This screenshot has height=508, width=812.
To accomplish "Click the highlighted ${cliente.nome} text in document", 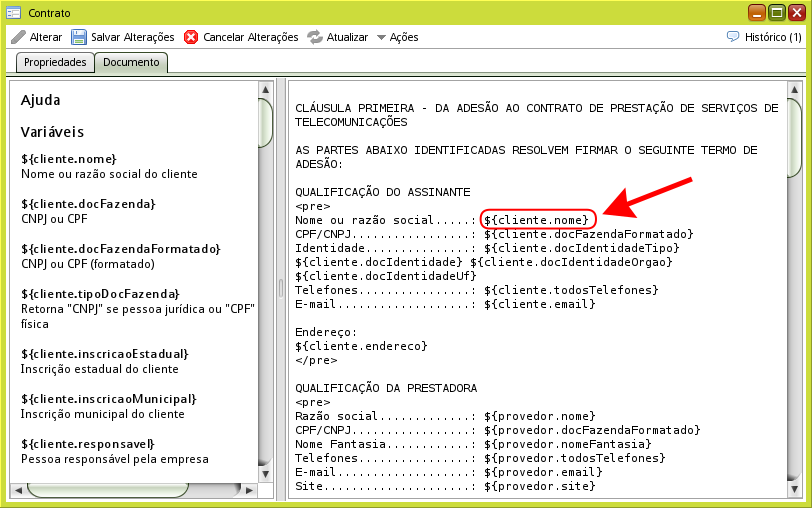I will [x=538, y=219].
